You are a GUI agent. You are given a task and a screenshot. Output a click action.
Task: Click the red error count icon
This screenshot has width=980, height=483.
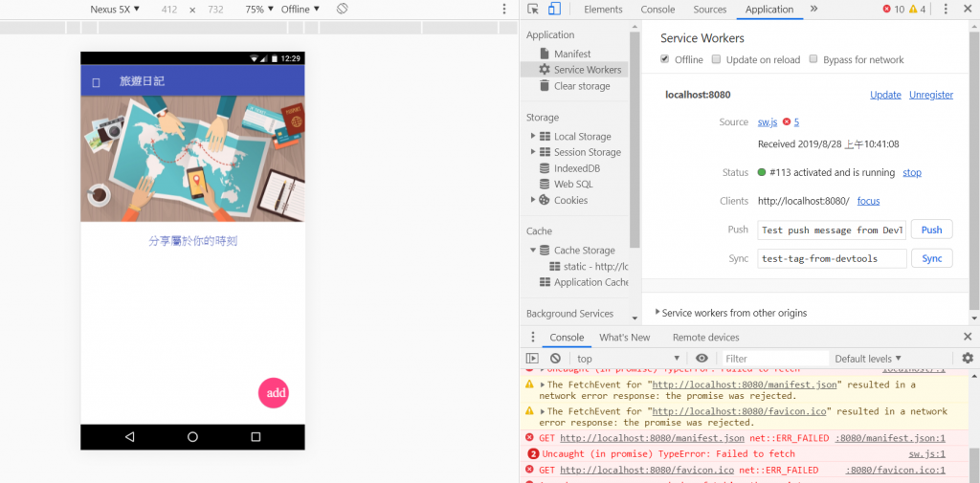887,10
